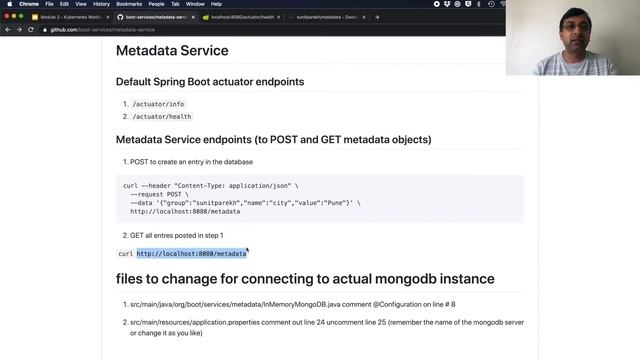Click the Bluetooth status icon
The height and width of the screenshot is (360, 640).
[x=479, y=4]
